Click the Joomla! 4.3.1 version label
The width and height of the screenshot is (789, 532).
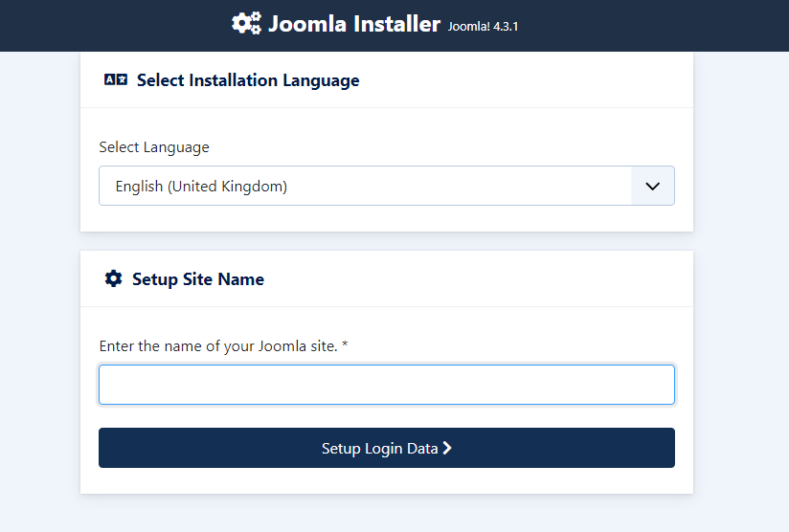pyautogui.click(x=483, y=26)
